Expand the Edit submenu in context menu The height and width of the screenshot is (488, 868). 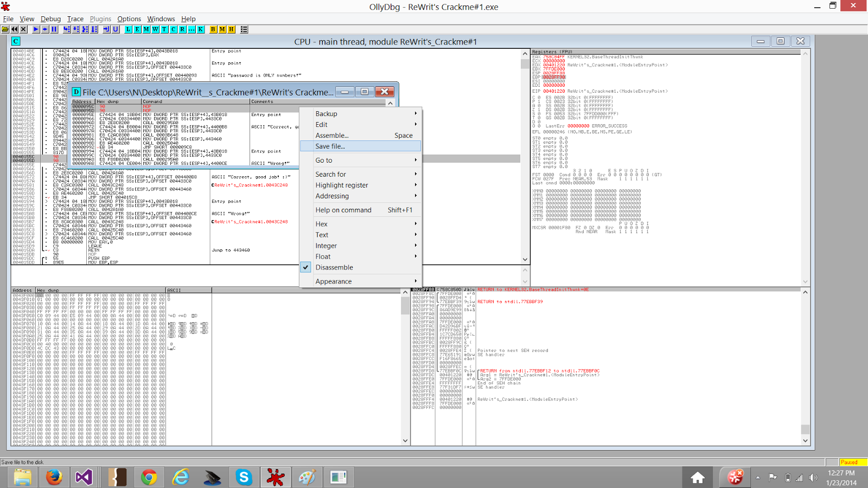tap(361, 125)
